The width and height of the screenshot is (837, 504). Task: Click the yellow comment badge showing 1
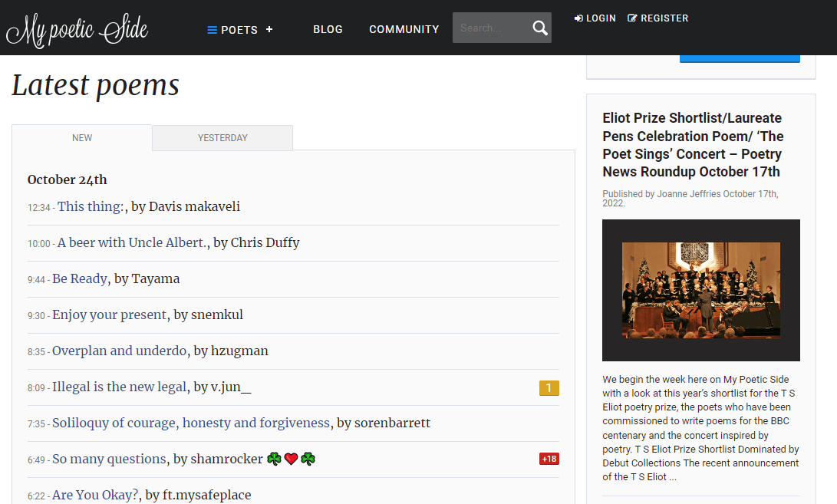[549, 388]
